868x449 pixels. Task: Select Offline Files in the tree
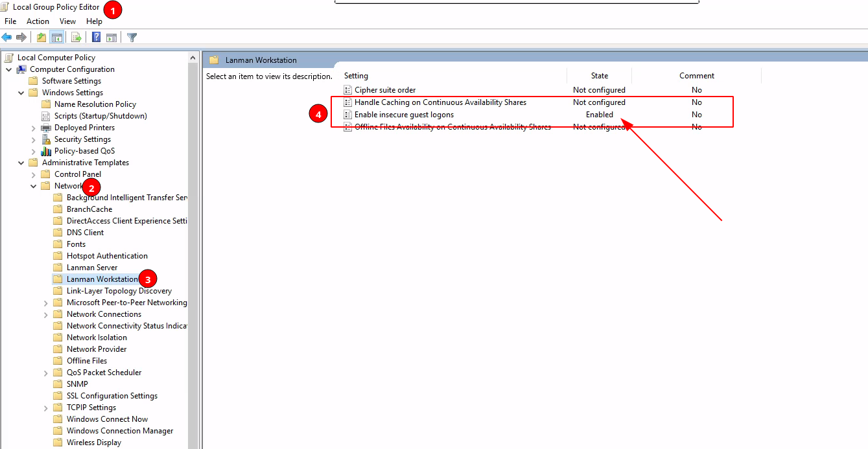pos(87,361)
